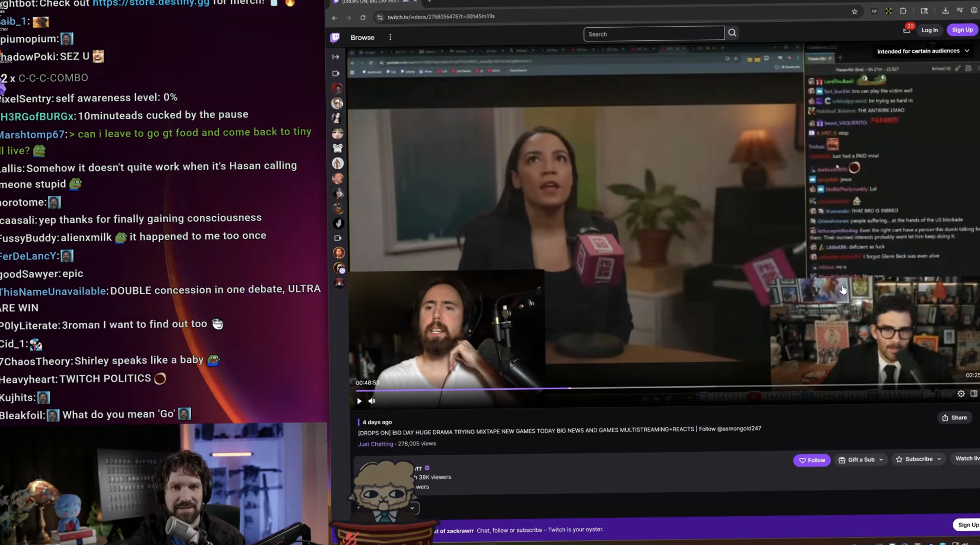The width and height of the screenshot is (980, 545).
Task: Expand the collapsed left sidebar arrow
Action: point(336,57)
